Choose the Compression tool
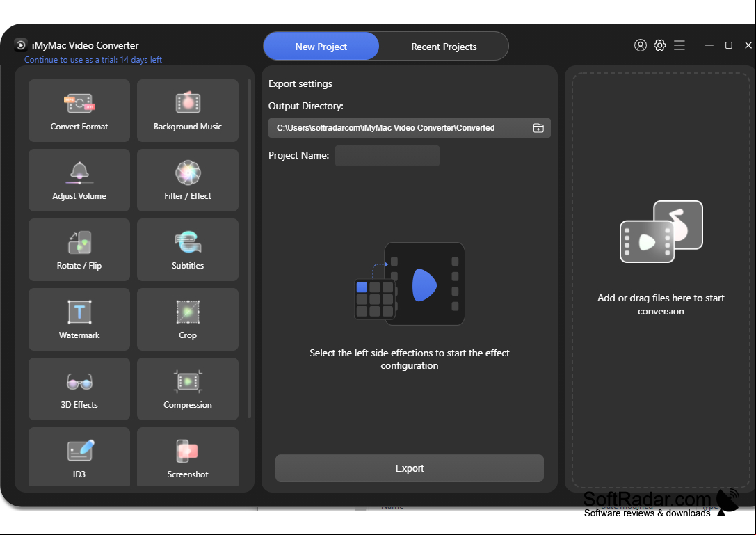The height and width of the screenshot is (535, 756). click(x=188, y=388)
